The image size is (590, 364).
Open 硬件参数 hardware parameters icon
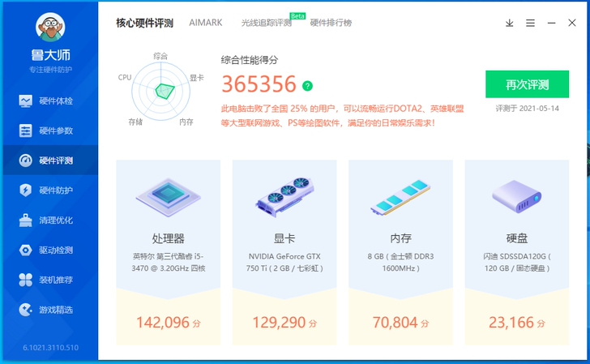point(26,131)
